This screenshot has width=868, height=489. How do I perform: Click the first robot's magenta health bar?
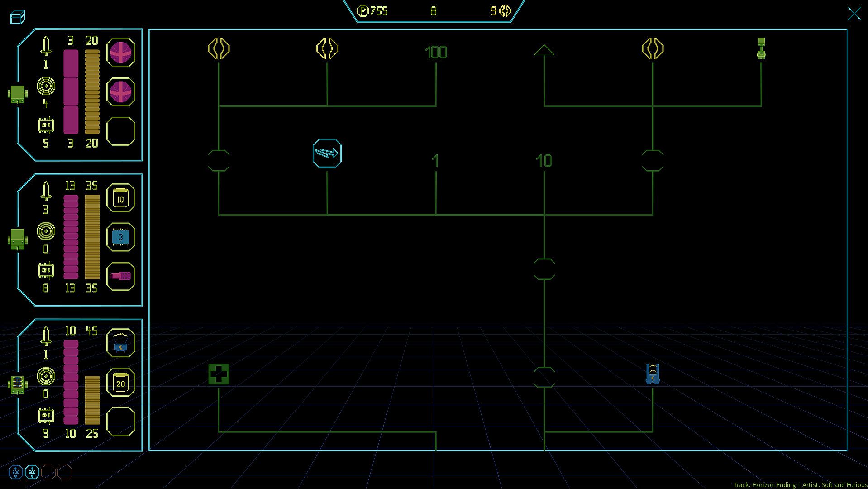pyautogui.click(x=71, y=92)
